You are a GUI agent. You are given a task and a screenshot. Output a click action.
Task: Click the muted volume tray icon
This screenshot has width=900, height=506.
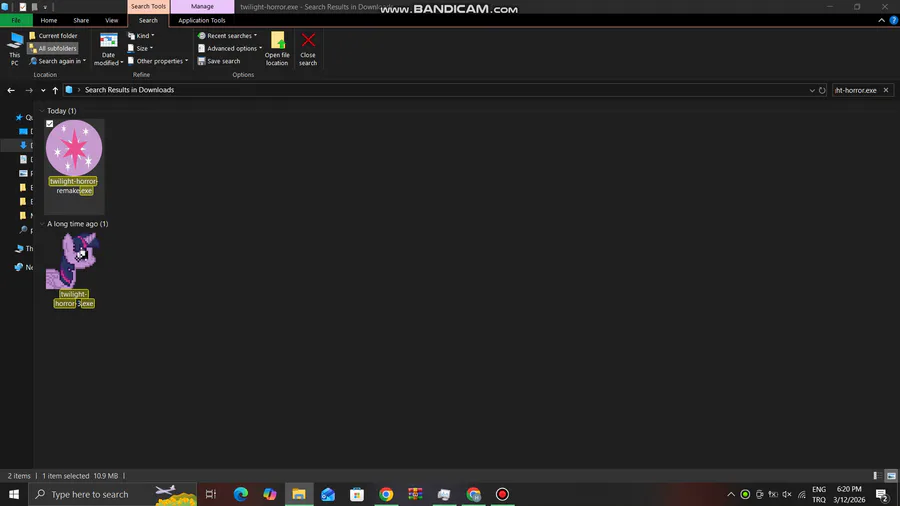pos(787,494)
